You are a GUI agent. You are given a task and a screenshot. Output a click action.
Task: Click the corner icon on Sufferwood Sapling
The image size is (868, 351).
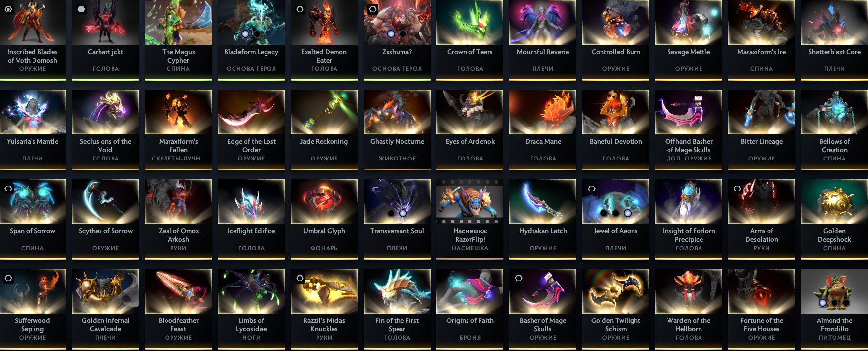8,278
